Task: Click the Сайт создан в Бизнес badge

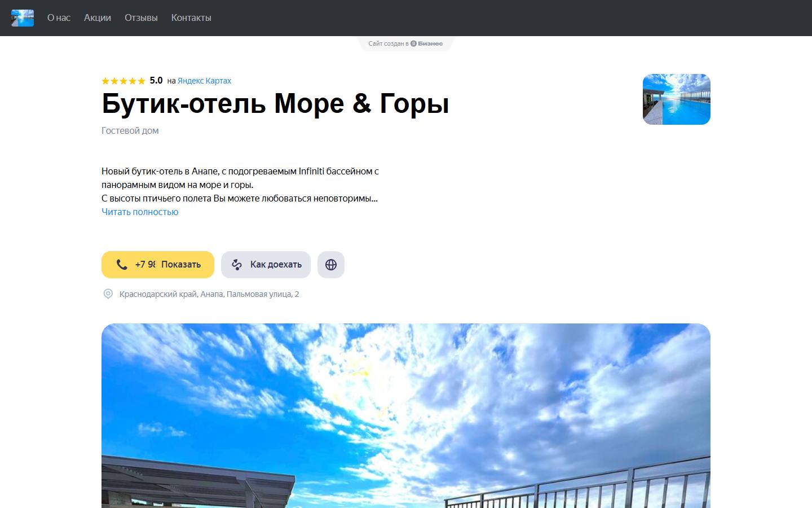Action: click(x=406, y=43)
